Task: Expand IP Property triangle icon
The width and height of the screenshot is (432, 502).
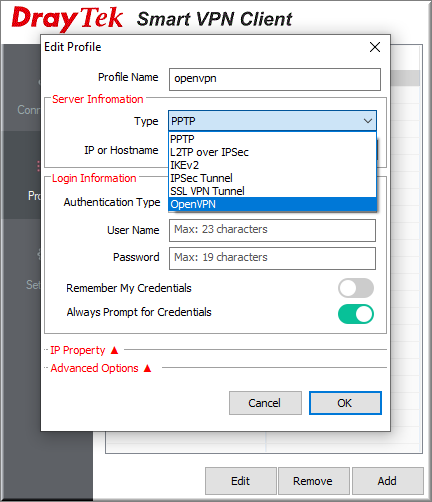Action: click(114, 350)
